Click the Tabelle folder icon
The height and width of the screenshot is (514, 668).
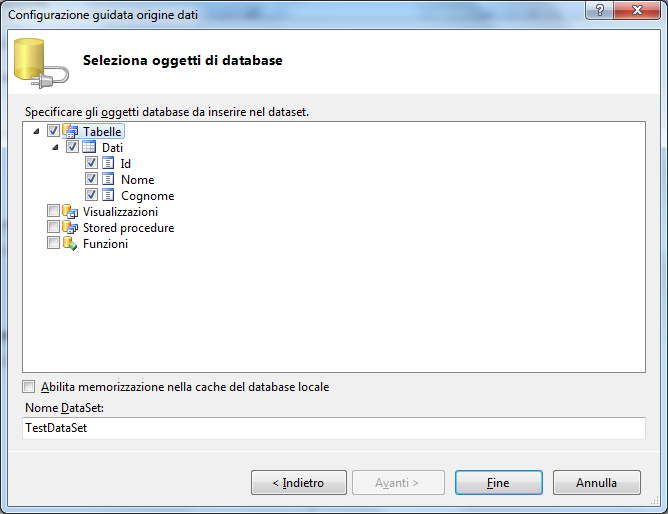pos(70,131)
